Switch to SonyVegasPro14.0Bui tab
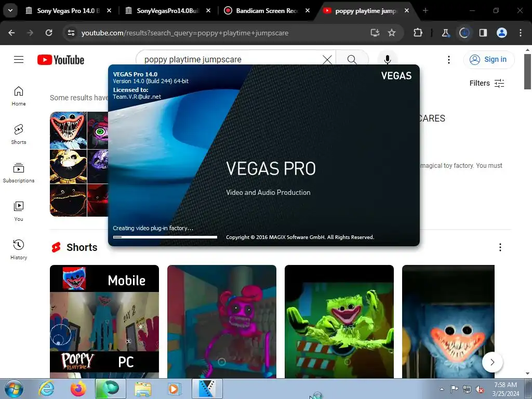 168,11
